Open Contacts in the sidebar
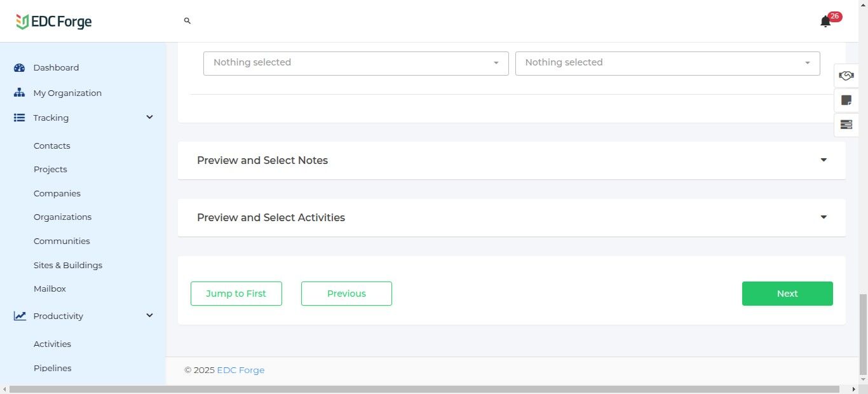The image size is (868, 394). [x=52, y=146]
